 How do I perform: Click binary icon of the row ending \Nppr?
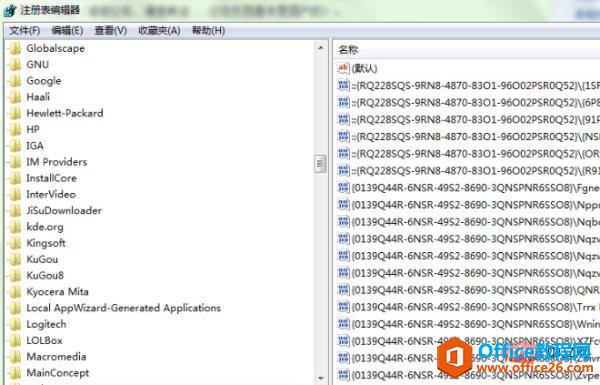(x=343, y=204)
